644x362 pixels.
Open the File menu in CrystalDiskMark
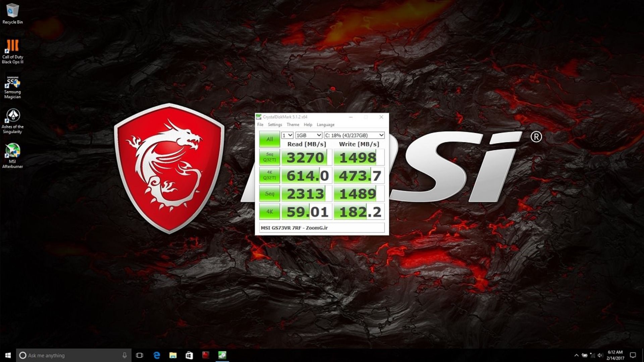[260, 125]
